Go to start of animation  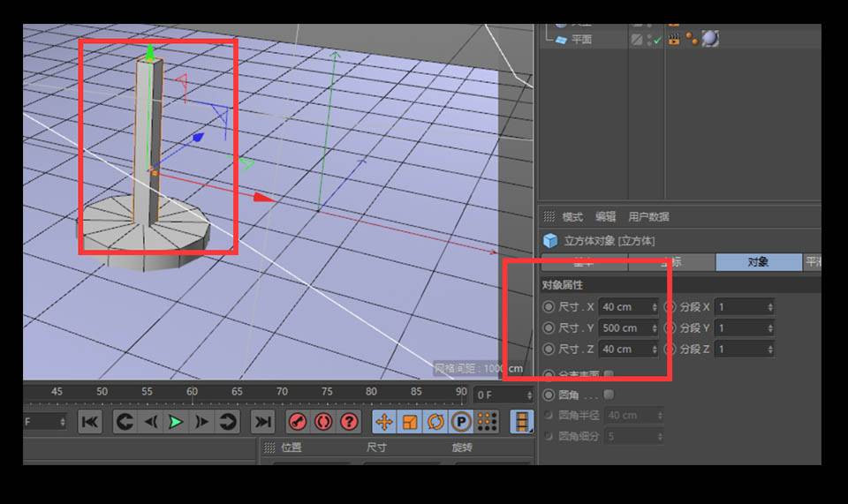point(90,422)
